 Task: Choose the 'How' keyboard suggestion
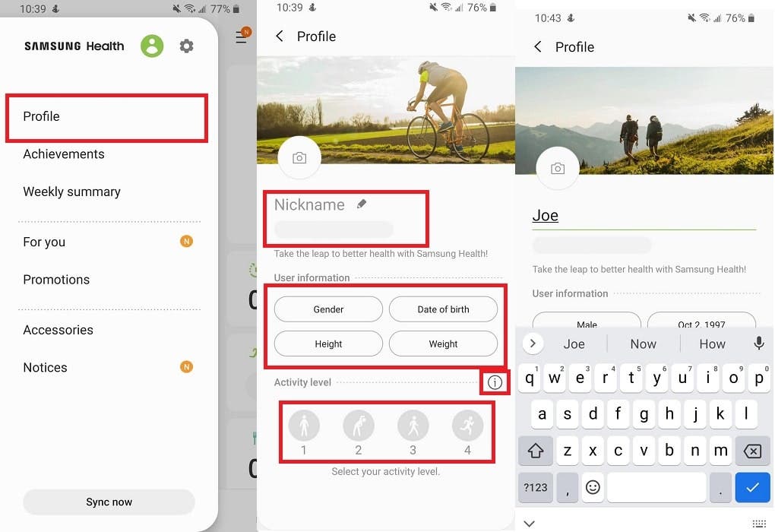tap(712, 344)
